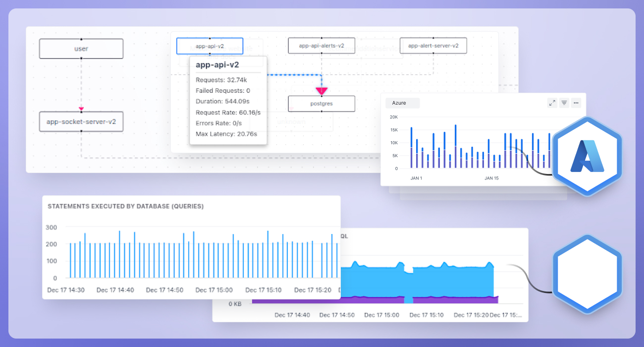Click the blank hexagon integration badge
644x347 pixels.
coord(588,274)
